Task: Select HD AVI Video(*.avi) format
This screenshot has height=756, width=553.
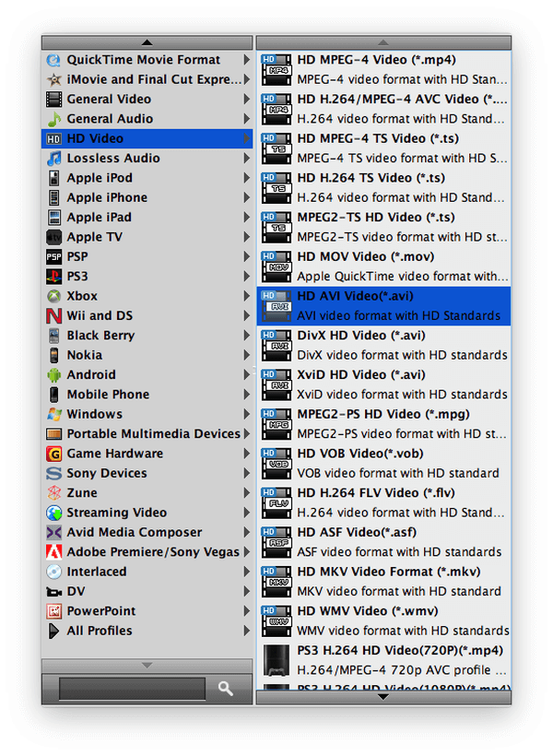Action: (383, 306)
